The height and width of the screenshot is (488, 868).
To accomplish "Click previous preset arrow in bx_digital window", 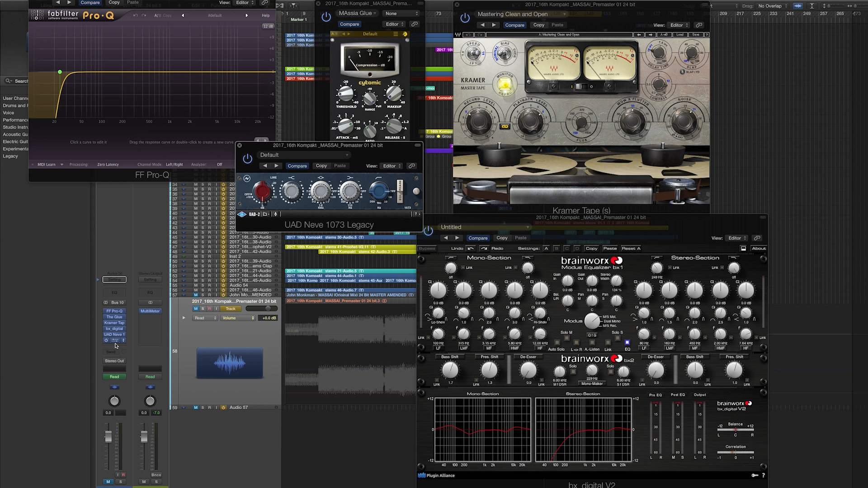I will click(x=446, y=238).
